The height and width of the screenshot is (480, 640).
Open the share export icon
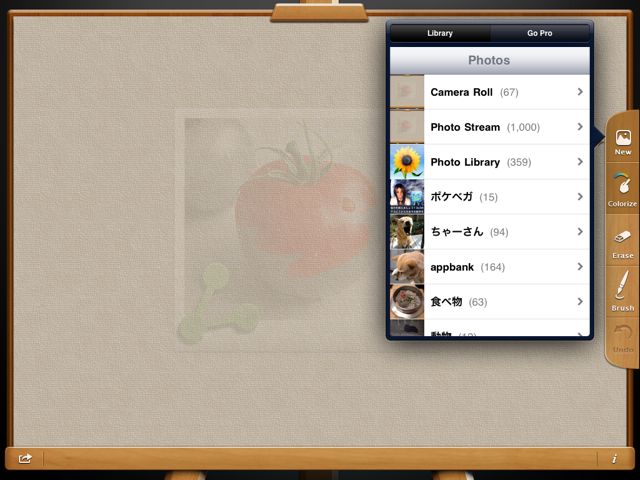25,458
